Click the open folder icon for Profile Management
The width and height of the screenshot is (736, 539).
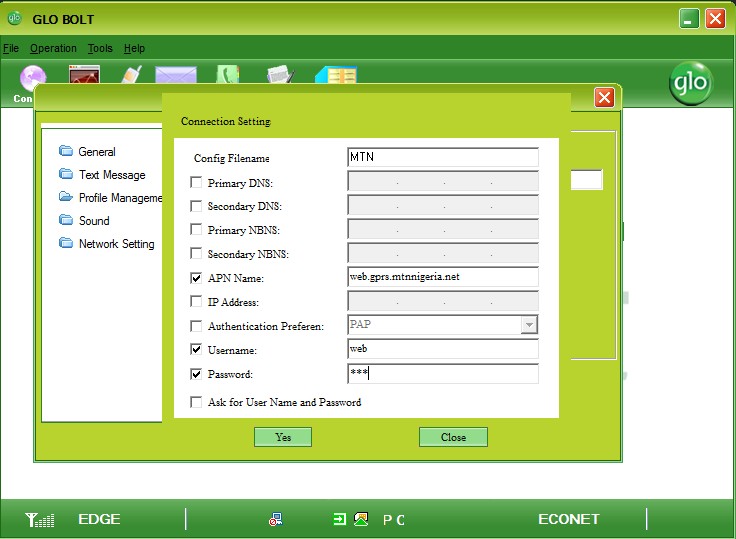[x=66, y=197]
